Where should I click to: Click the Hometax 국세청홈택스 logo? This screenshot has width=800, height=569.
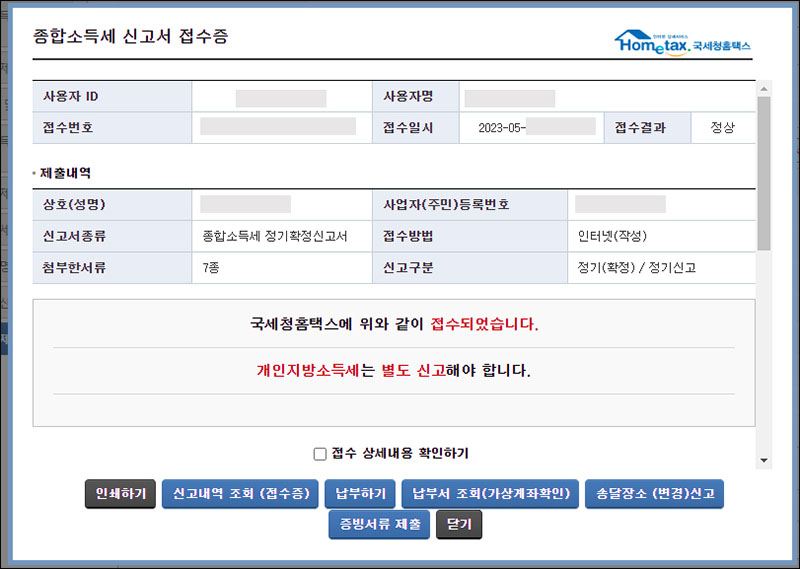682,42
